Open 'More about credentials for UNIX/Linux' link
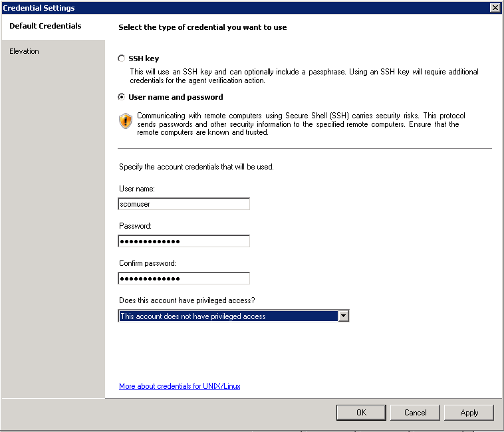The height and width of the screenshot is (432, 504). click(x=180, y=386)
